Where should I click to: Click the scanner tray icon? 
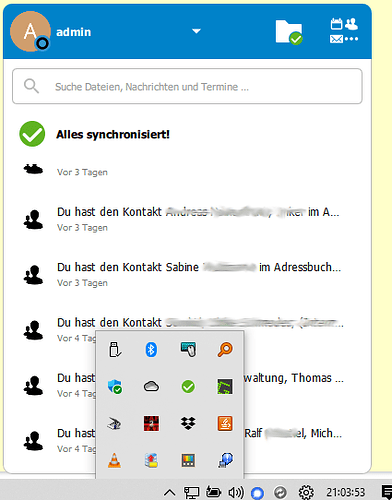pos(115,424)
